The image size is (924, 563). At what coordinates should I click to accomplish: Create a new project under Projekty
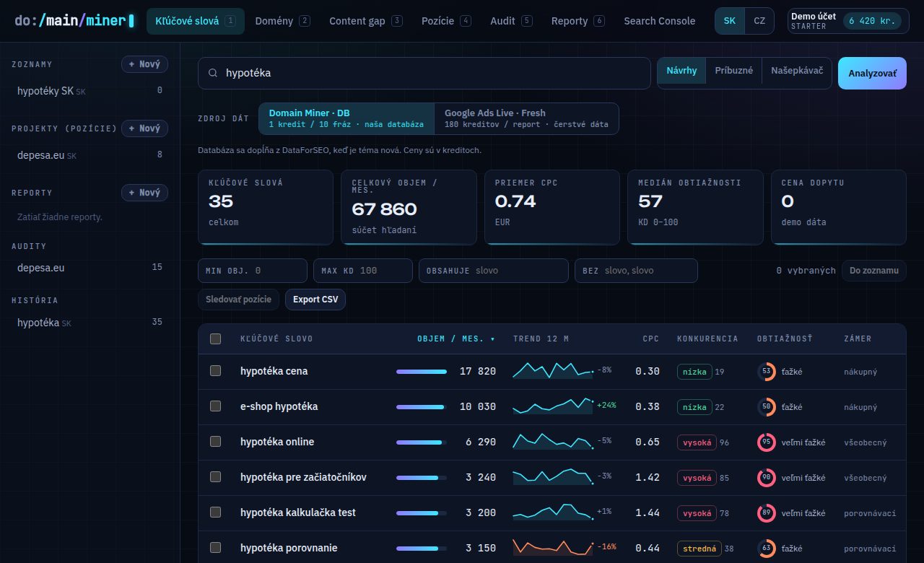[144, 128]
